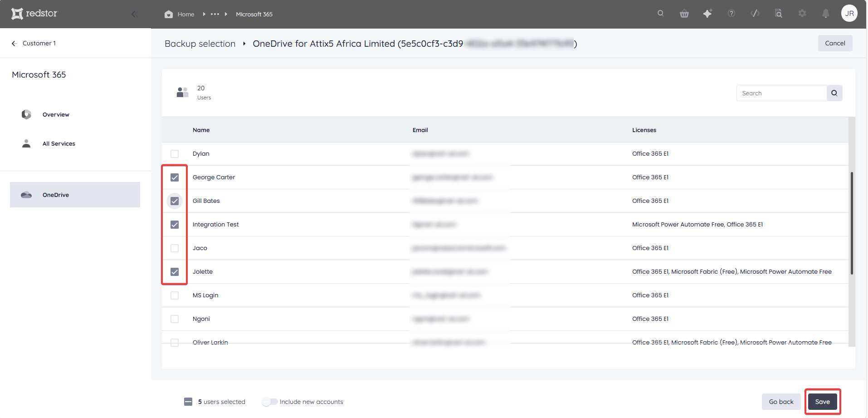Image resolution: width=868 pixels, height=418 pixels.
Task: Click the All Services person icon
Action: (x=26, y=143)
